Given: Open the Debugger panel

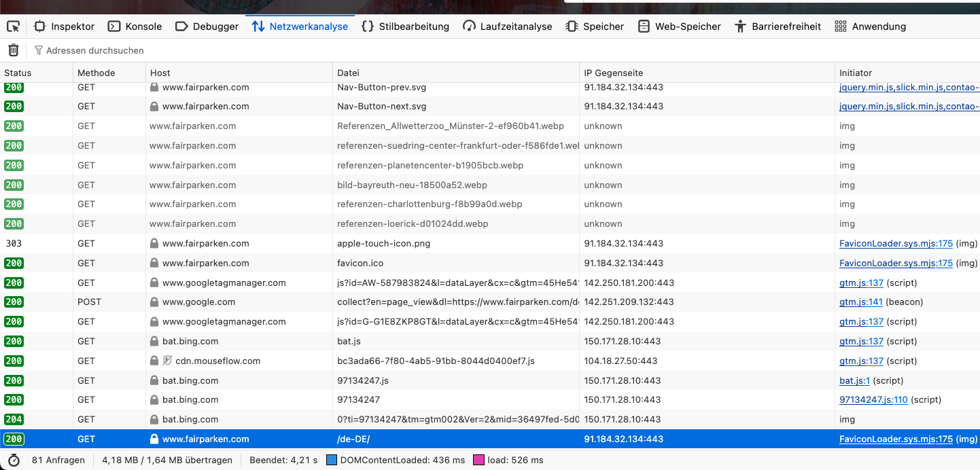Looking at the screenshot, I should (x=207, y=26).
